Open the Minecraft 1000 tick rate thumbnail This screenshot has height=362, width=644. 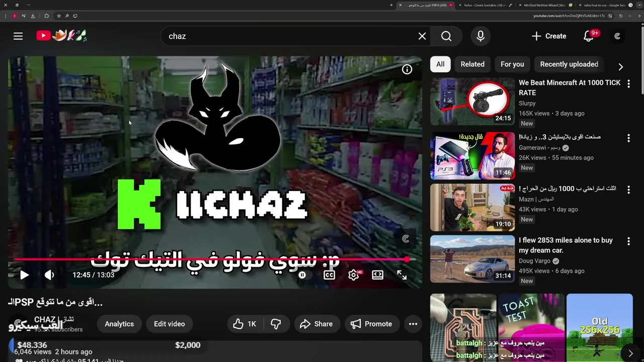[472, 101]
